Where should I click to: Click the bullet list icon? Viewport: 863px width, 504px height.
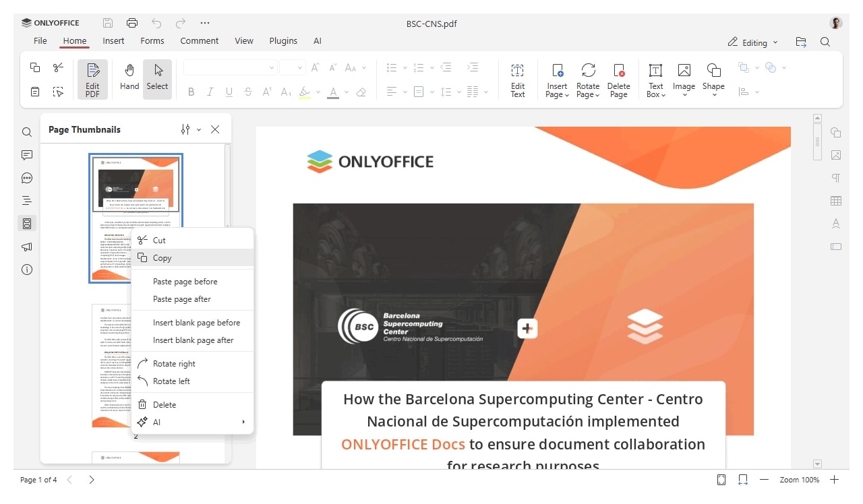[x=391, y=67]
